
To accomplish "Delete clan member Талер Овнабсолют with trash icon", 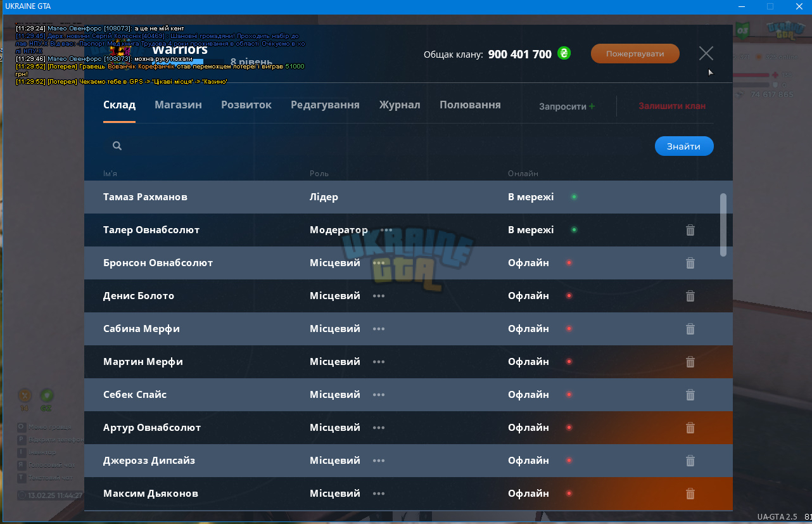I will click(x=690, y=230).
